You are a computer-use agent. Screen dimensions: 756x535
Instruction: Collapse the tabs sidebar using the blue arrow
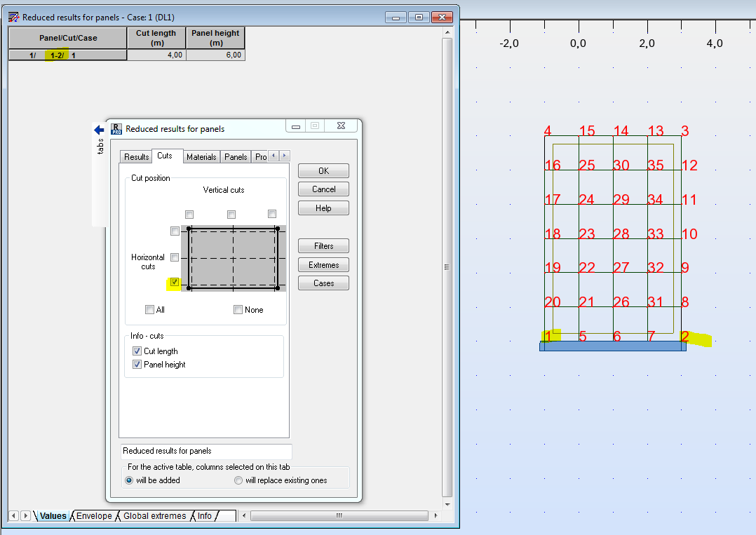pos(99,129)
